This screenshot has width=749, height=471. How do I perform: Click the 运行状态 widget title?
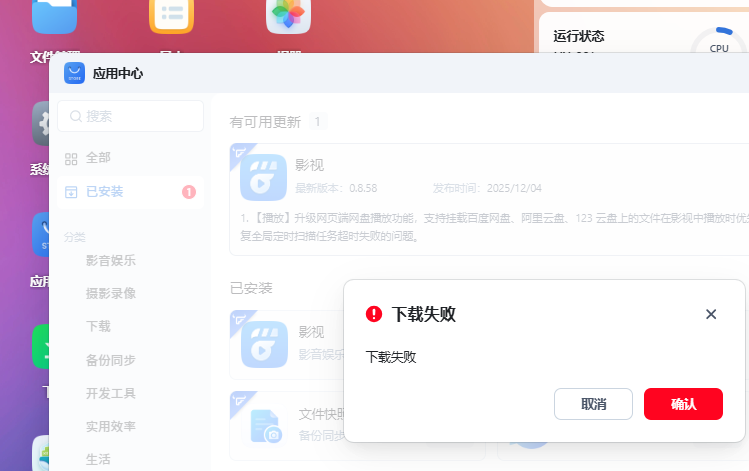579,36
